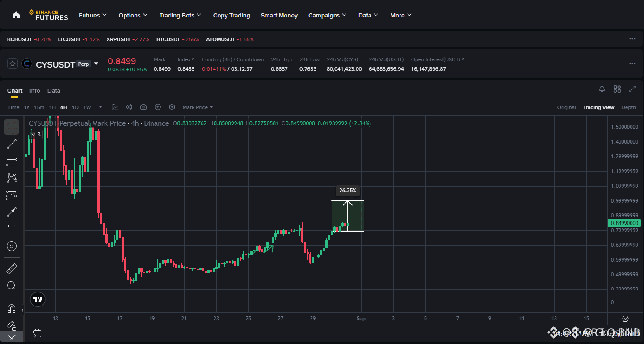Open the Campaigns dropdown menu
644x344 pixels.
pos(328,15)
